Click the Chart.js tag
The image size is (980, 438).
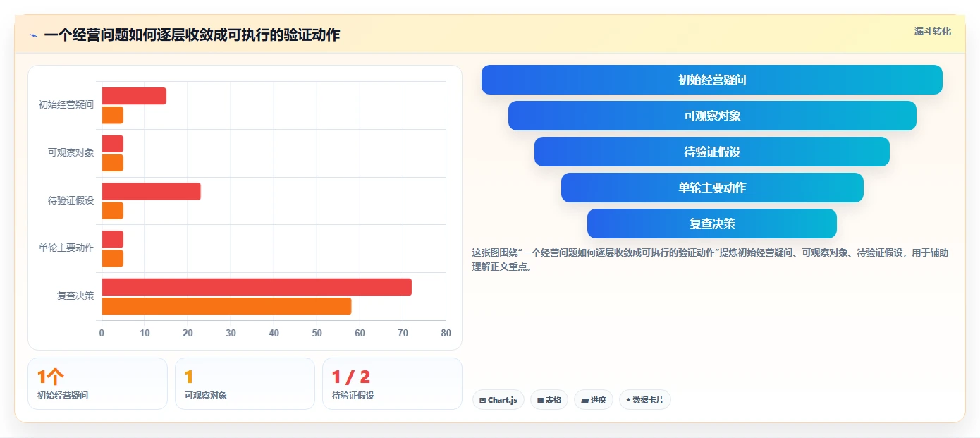tap(498, 400)
